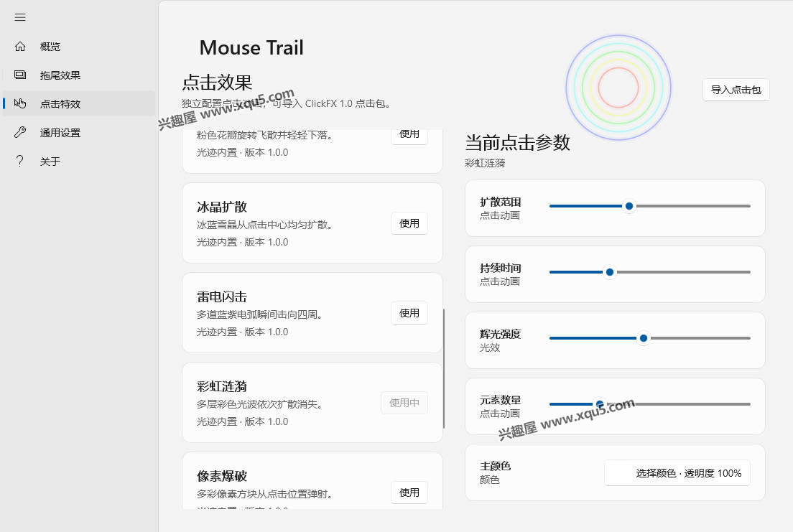The image size is (793, 532).
Task: Select 点击特效 in sidebar
Action: point(79,103)
